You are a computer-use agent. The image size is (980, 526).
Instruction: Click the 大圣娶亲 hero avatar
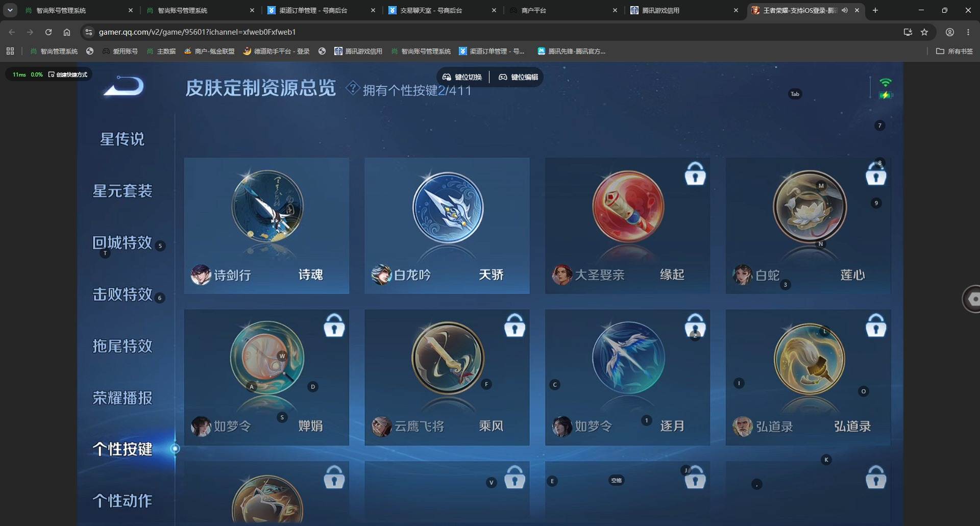pyautogui.click(x=562, y=274)
